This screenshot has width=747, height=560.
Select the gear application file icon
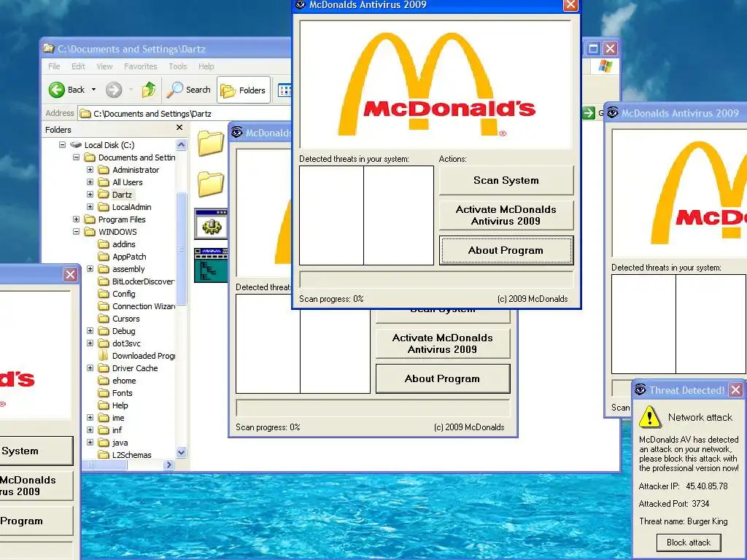pyautogui.click(x=211, y=224)
